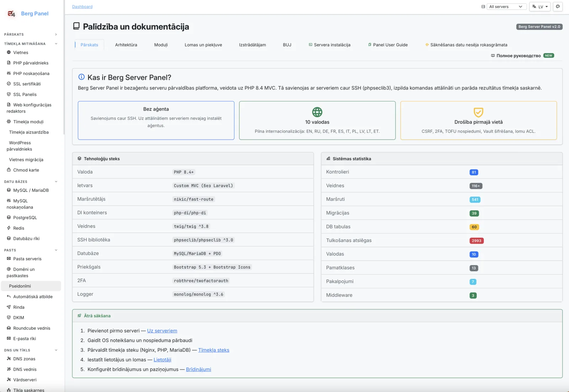This screenshot has width=569, height=392.
Task: Click the Rinda paper-plane icon
Action: click(x=9, y=307)
